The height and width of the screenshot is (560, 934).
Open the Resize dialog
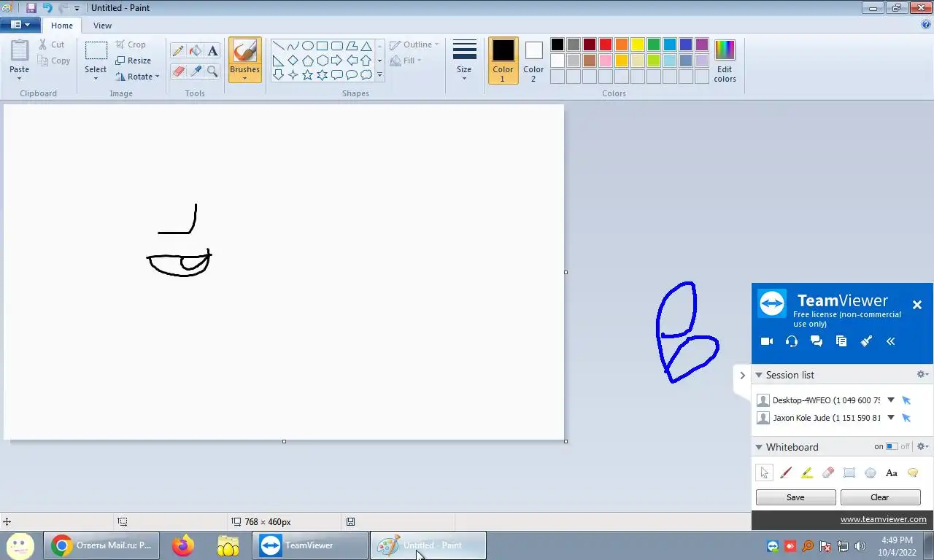(x=133, y=61)
